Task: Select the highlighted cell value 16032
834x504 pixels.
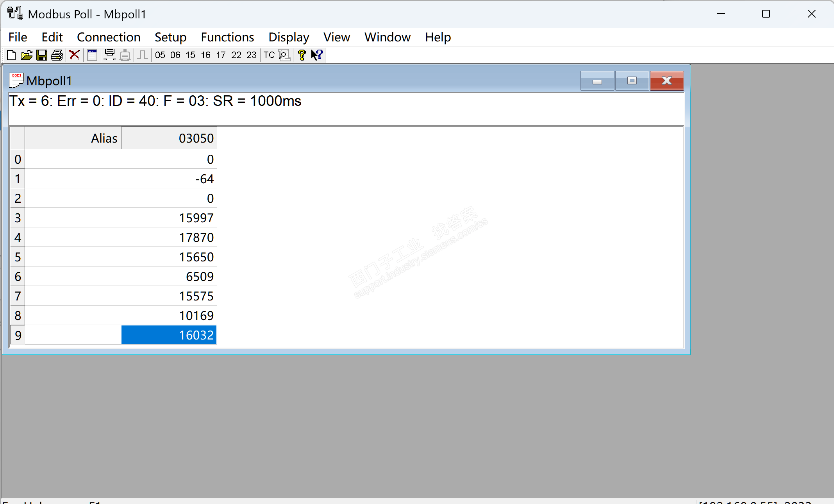Action: [x=169, y=335]
